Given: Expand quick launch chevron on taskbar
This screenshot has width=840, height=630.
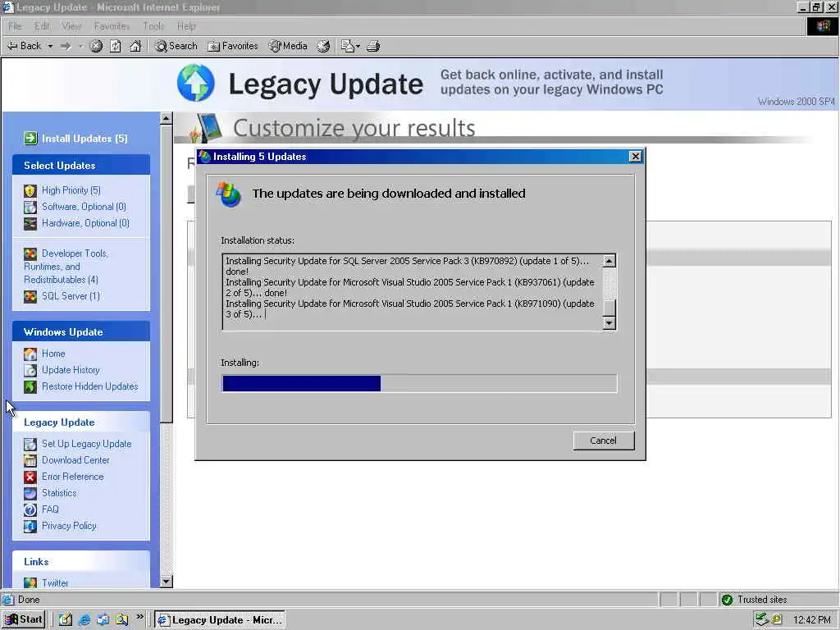Looking at the screenshot, I should [139, 617].
